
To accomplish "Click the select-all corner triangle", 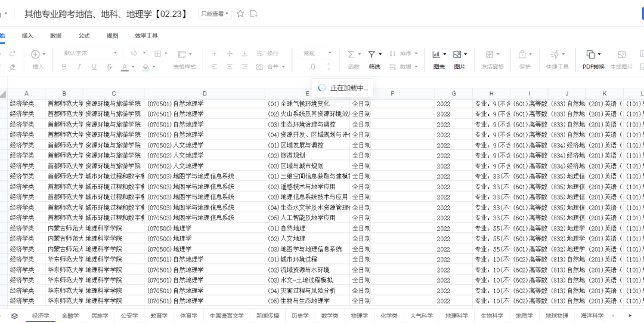I will 4,94.
